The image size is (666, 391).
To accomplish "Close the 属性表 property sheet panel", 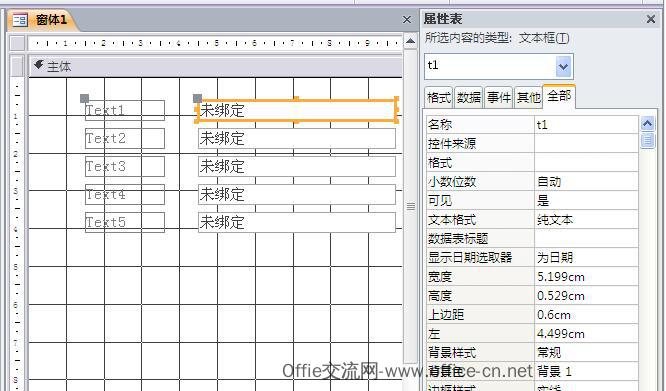I will (x=651, y=19).
